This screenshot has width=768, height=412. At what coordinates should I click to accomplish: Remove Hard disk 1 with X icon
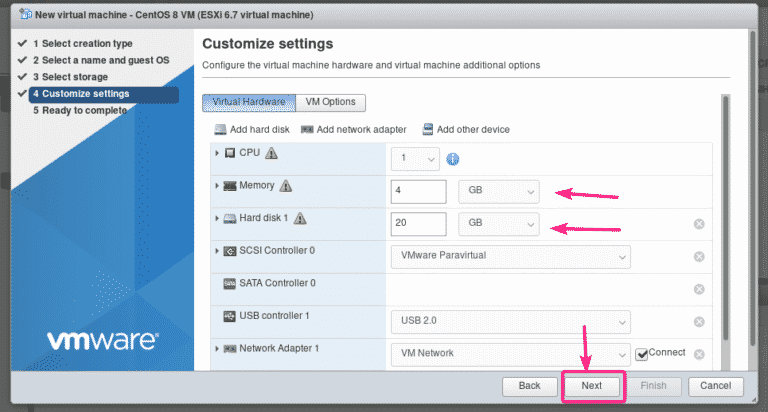coord(699,223)
